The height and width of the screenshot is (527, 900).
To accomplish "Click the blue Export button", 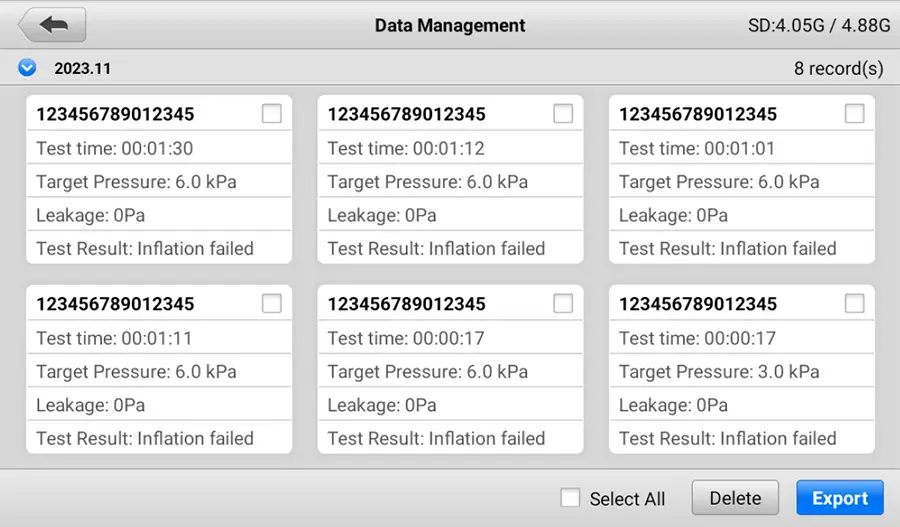I will 840,498.
